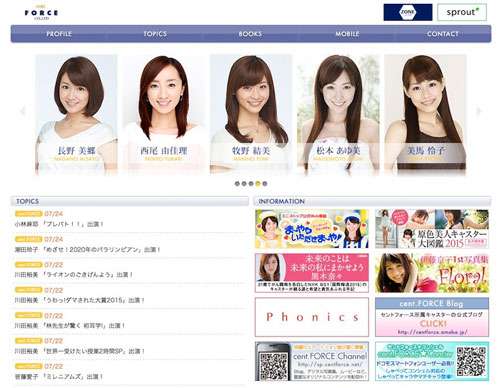Open the ZONE banner in header
The image size is (500, 388).
(x=408, y=12)
